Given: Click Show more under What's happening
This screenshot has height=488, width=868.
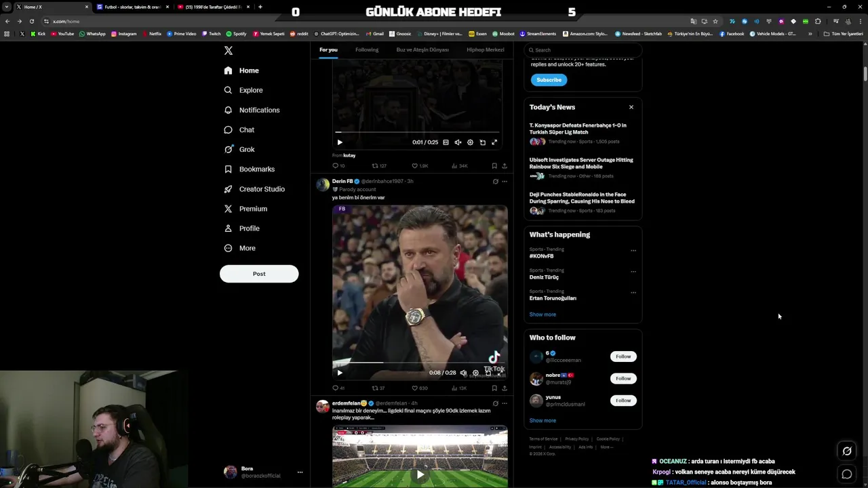Looking at the screenshot, I should 542,314.
